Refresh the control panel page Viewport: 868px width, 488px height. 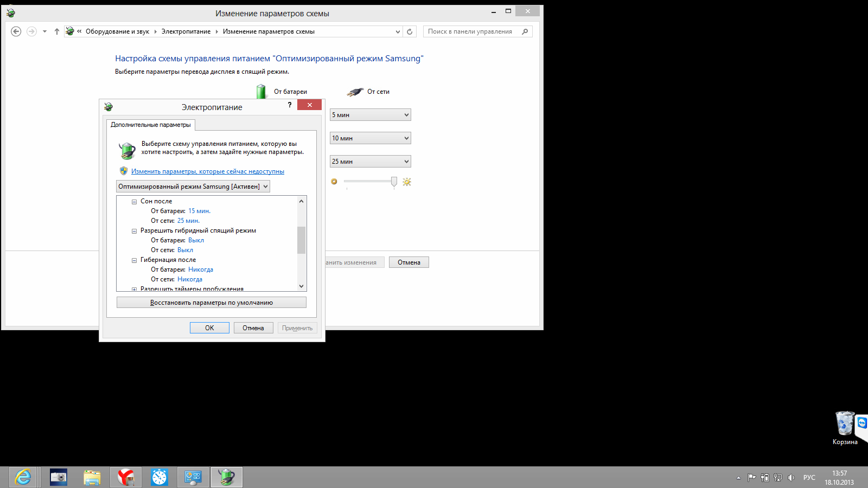coord(410,31)
